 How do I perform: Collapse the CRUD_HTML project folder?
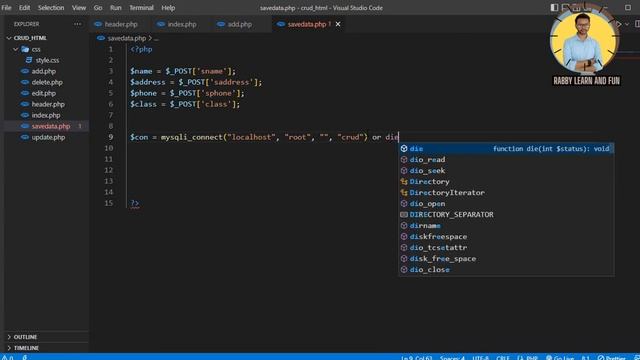pyautogui.click(x=9, y=38)
